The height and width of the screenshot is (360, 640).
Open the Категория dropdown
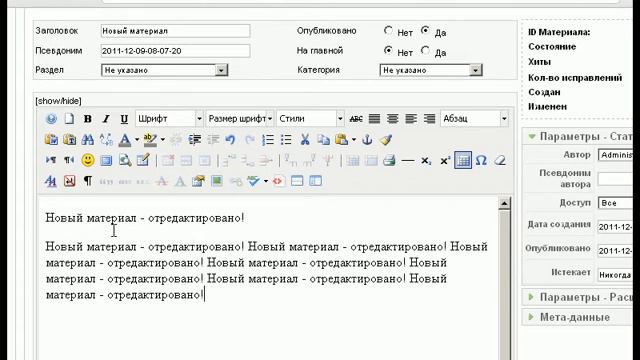[431, 70]
